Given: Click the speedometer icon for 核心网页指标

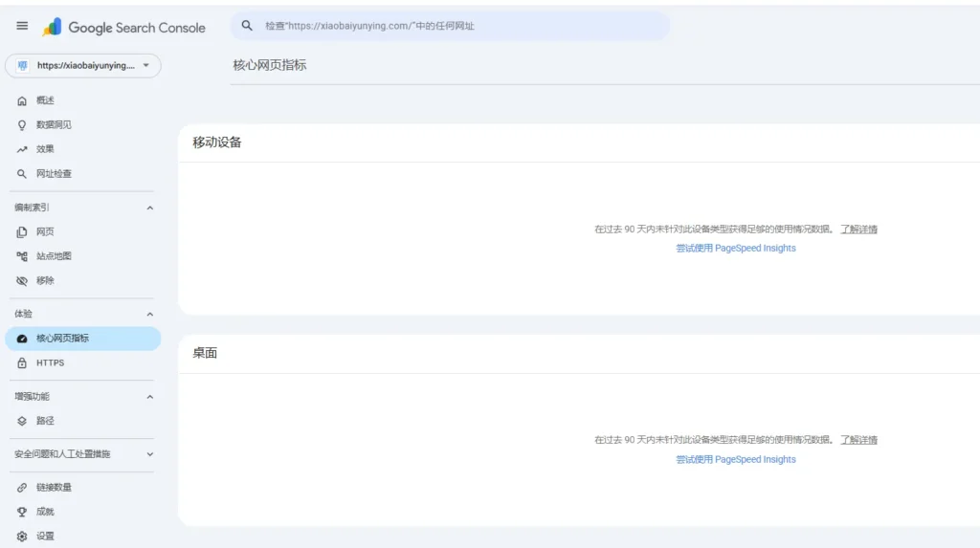Looking at the screenshot, I should pyautogui.click(x=22, y=339).
